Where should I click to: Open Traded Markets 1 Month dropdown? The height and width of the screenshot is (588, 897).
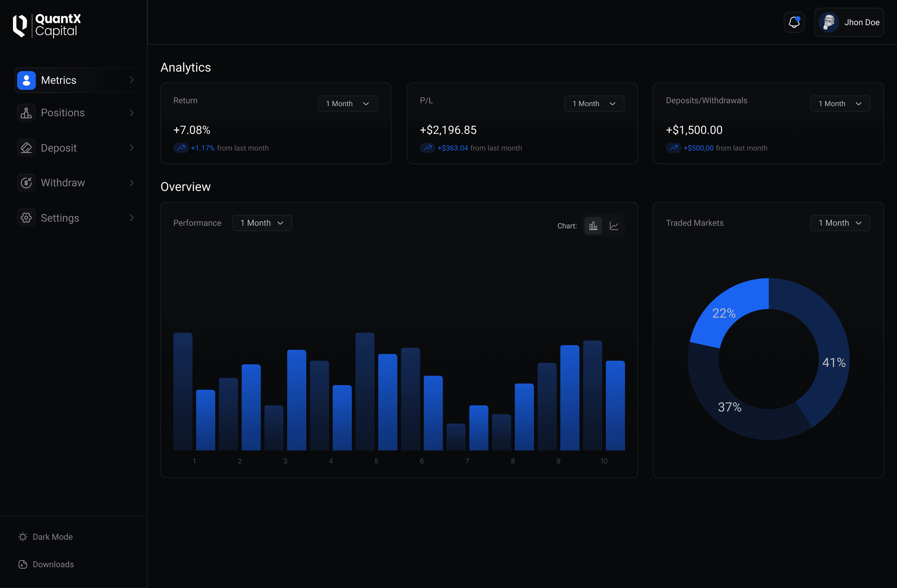click(x=840, y=223)
